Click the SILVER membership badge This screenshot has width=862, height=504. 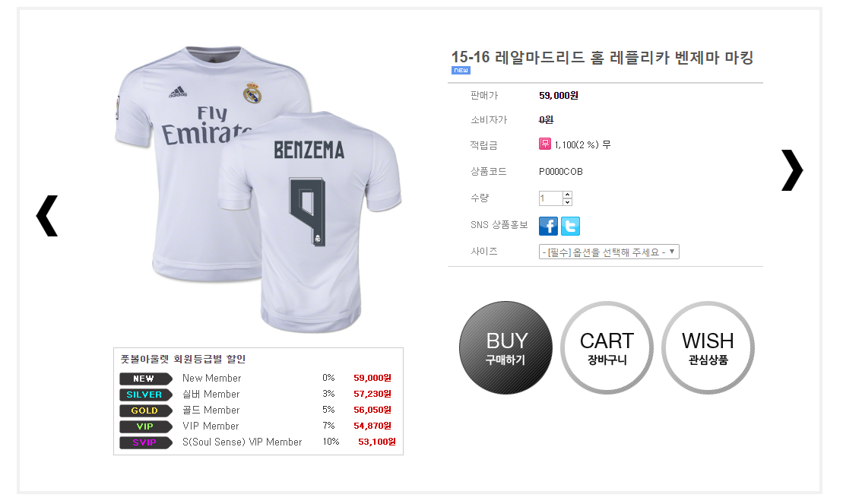pos(144,395)
